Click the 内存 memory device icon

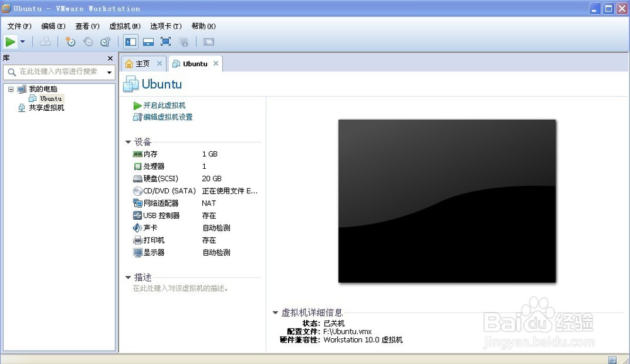coord(137,154)
